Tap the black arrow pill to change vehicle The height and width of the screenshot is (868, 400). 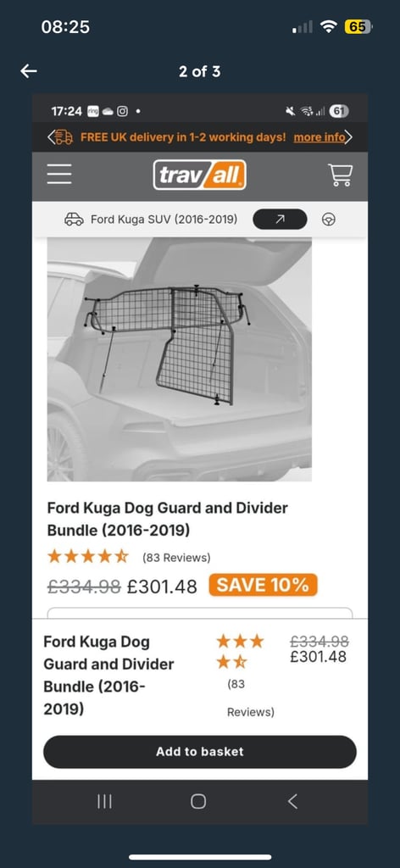(280, 220)
